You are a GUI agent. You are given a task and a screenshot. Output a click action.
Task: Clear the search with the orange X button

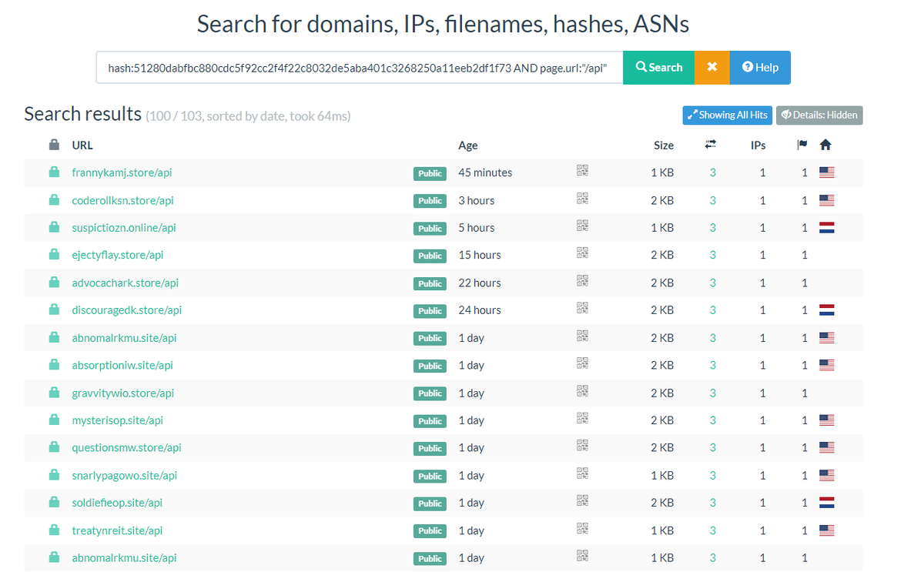click(x=711, y=68)
